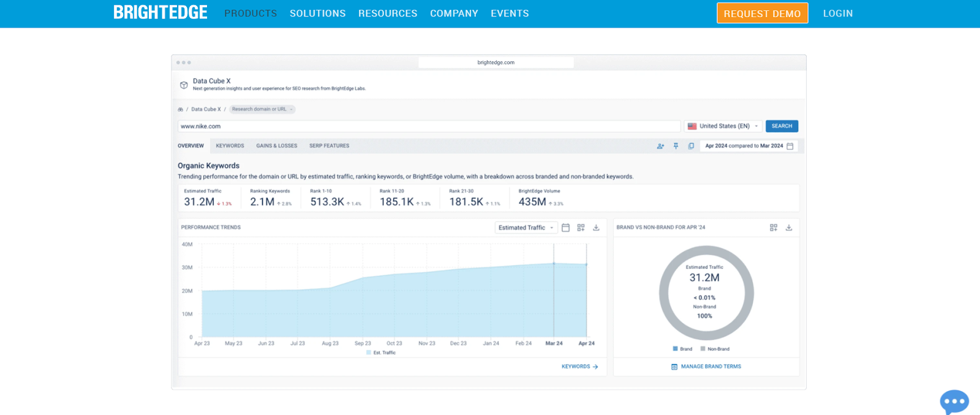Click the add user share icon
The image size is (980, 415).
[660, 146]
